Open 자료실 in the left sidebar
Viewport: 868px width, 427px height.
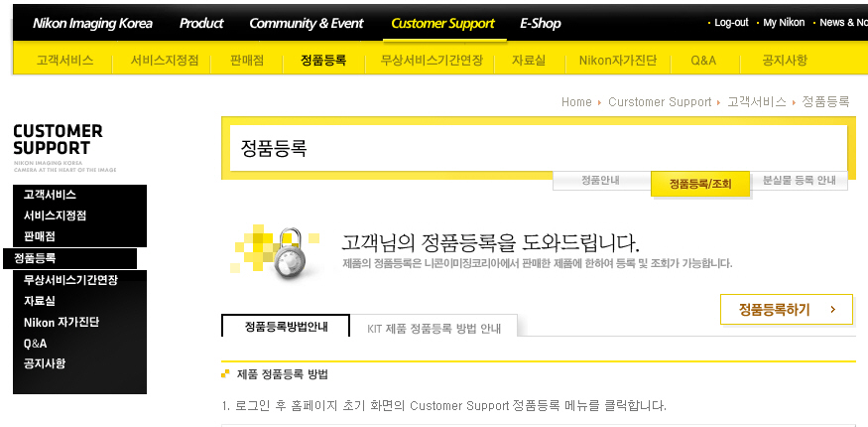click(x=40, y=301)
